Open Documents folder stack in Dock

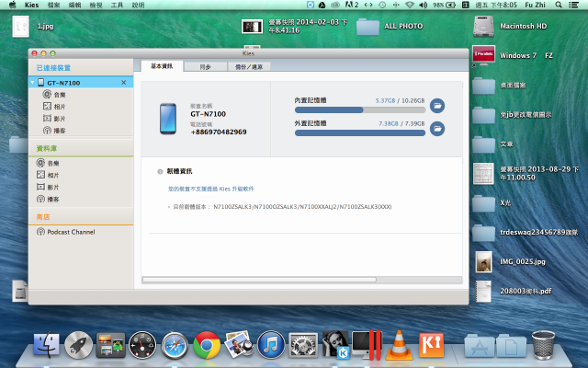(x=511, y=346)
